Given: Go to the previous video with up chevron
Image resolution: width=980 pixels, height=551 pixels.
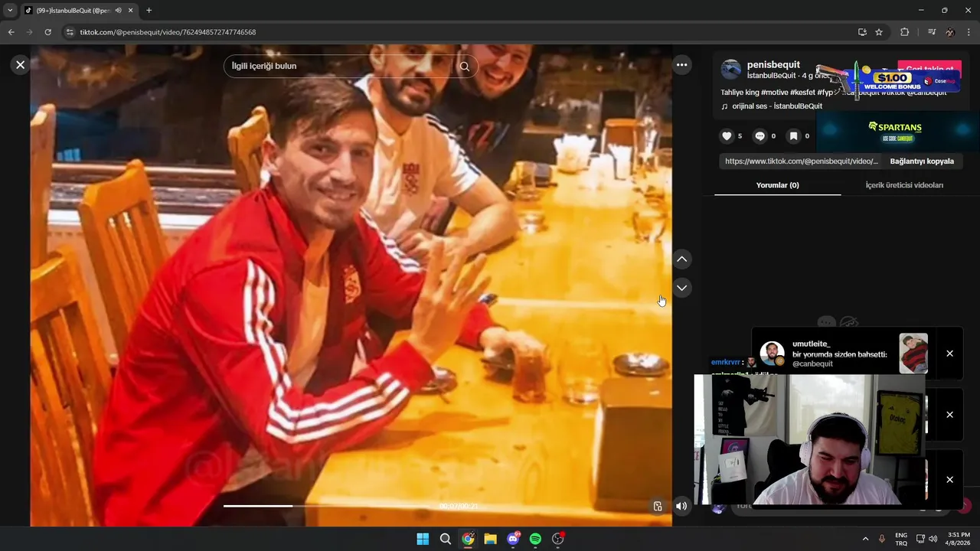Looking at the screenshot, I should [682, 259].
